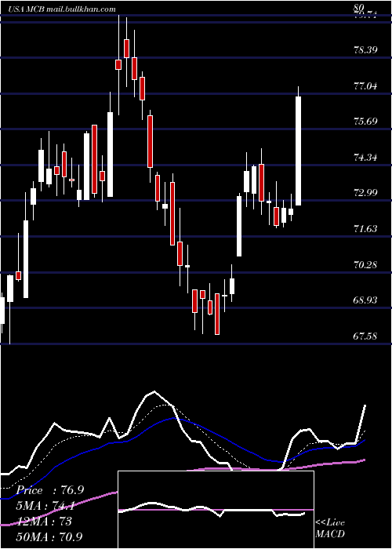Select the 72.99 price axis label

[x=366, y=193]
